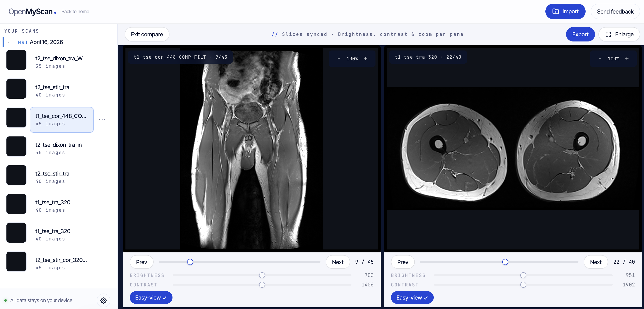The width and height of the screenshot is (644, 309).
Task: Click the left pane contrast slider handle
Action: pyautogui.click(x=262, y=285)
